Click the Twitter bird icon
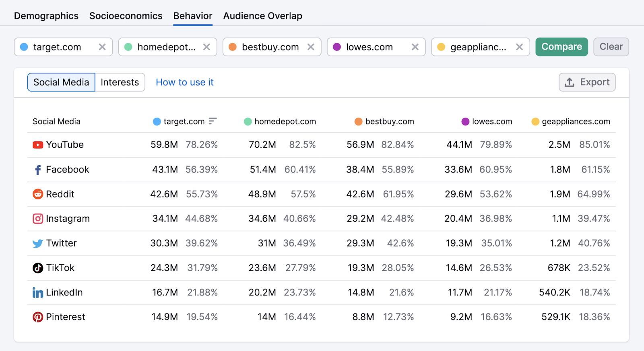 tap(38, 243)
